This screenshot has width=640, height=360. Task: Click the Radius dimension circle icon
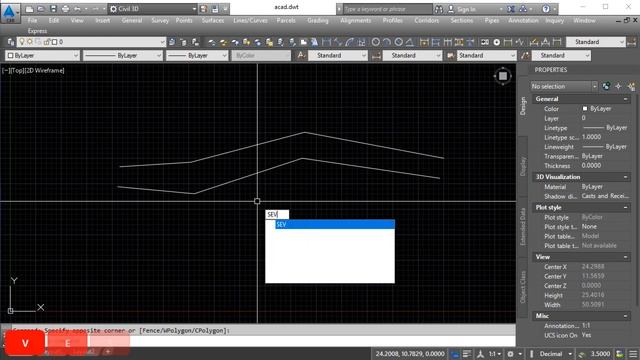(x=376, y=42)
